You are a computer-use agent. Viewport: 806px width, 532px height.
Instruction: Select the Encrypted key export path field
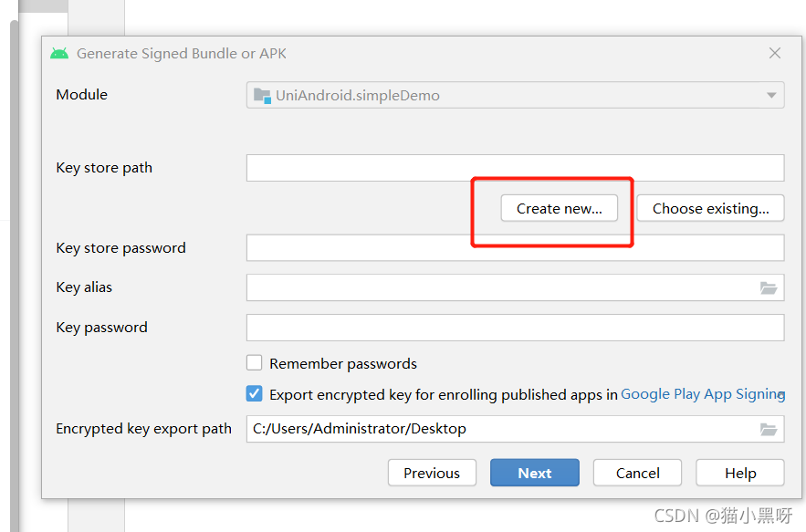[x=502, y=429]
